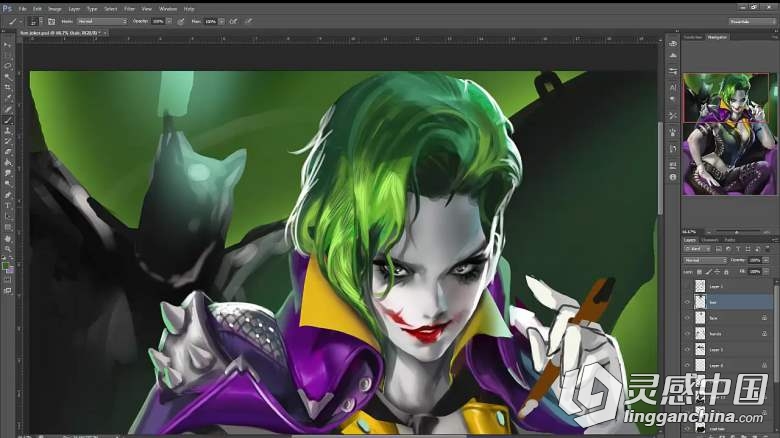Select the Rectangle shape tool

[x=7, y=227]
